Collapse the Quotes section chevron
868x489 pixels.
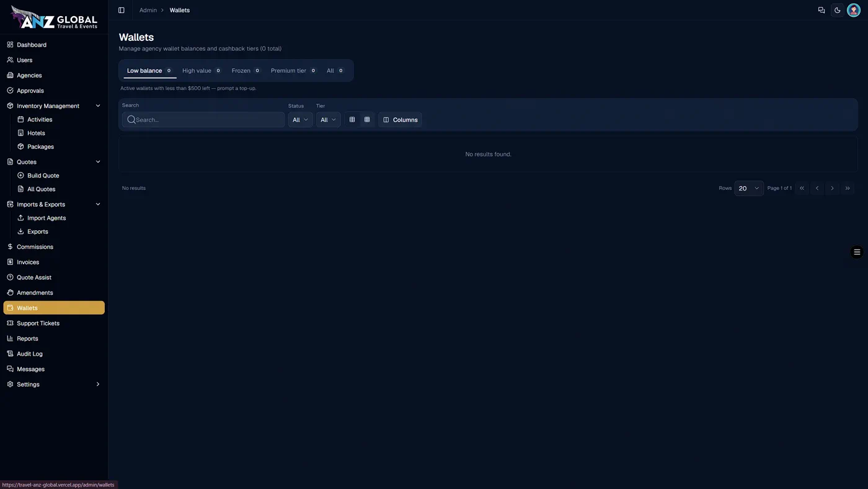pos(98,162)
